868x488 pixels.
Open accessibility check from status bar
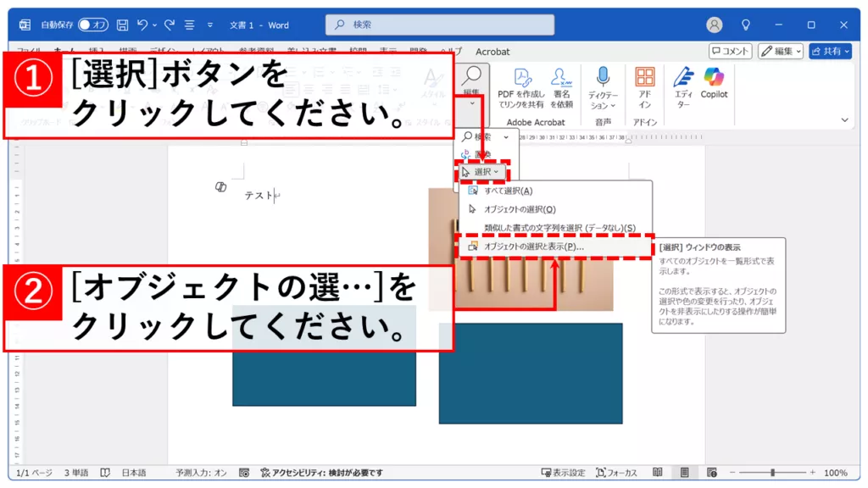tap(321, 473)
